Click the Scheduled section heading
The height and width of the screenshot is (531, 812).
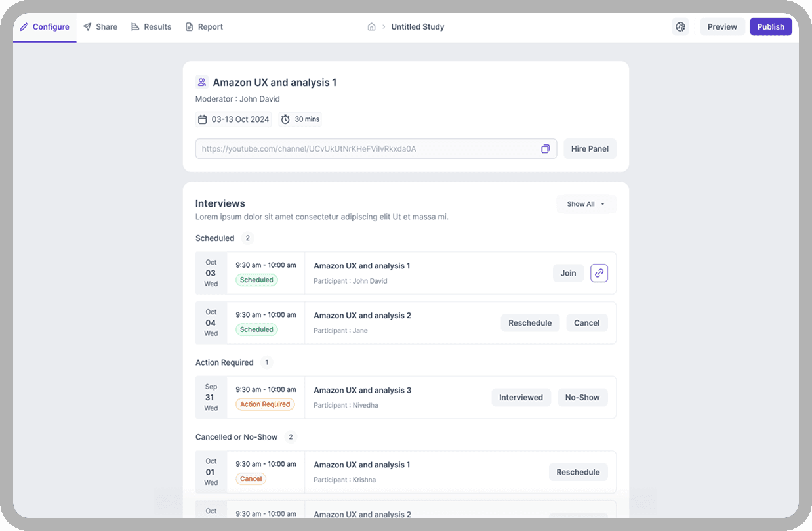coord(214,238)
